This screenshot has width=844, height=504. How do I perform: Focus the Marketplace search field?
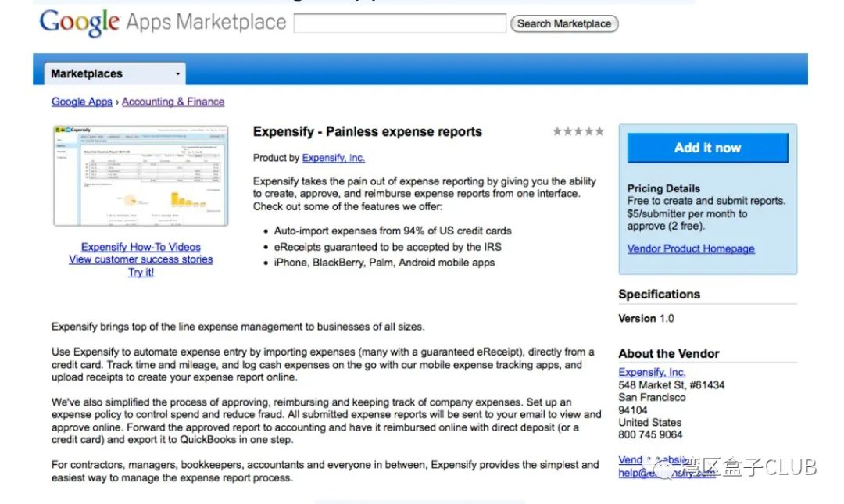[x=400, y=23]
